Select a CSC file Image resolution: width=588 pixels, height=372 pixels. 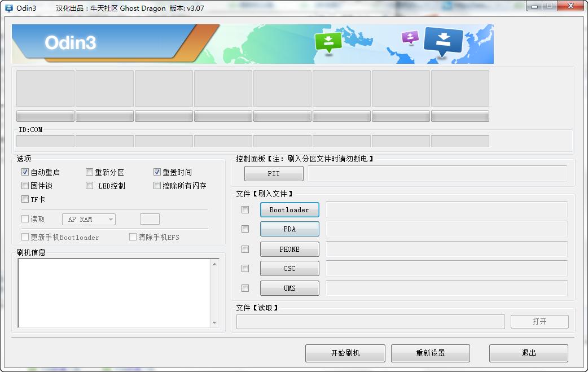click(289, 269)
